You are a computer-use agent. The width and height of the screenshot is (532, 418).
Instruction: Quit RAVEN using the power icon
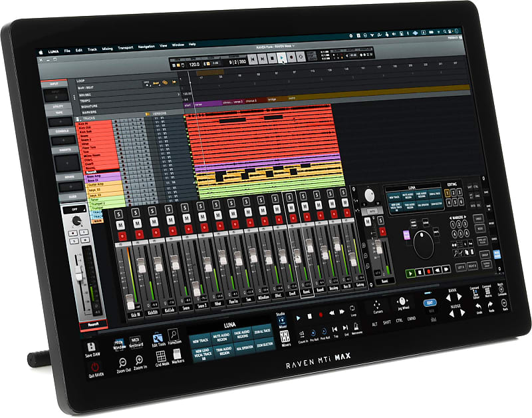[x=94, y=365]
